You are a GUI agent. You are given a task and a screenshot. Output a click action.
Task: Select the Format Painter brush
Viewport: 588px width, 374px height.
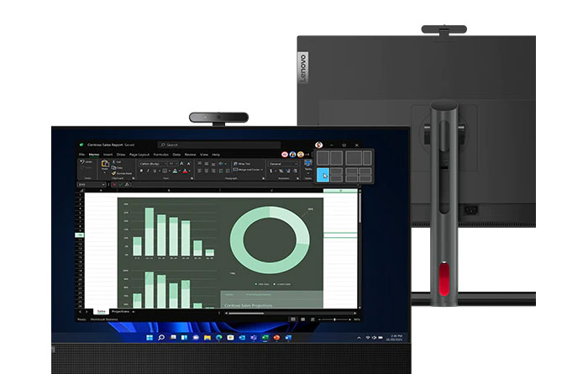pos(113,173)
